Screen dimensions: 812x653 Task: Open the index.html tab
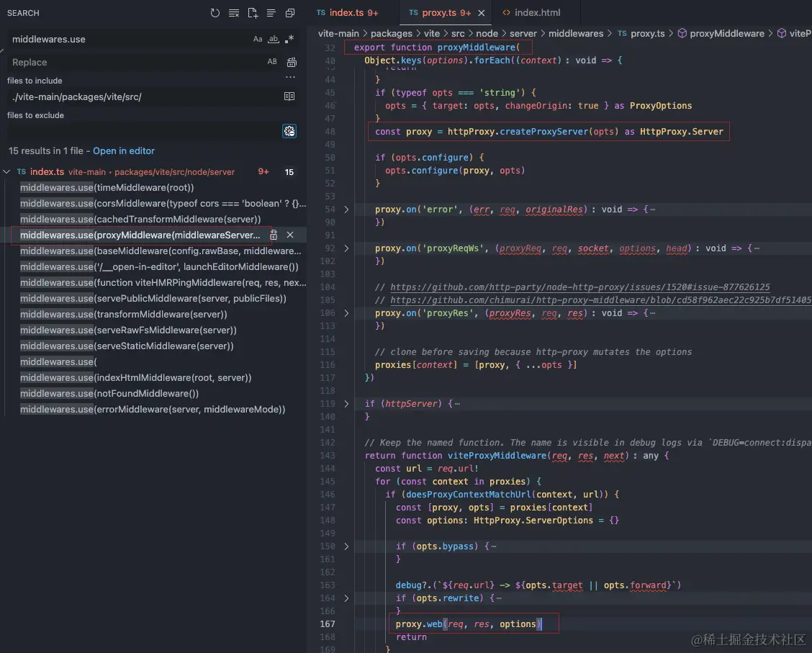[x=531, y=12]
